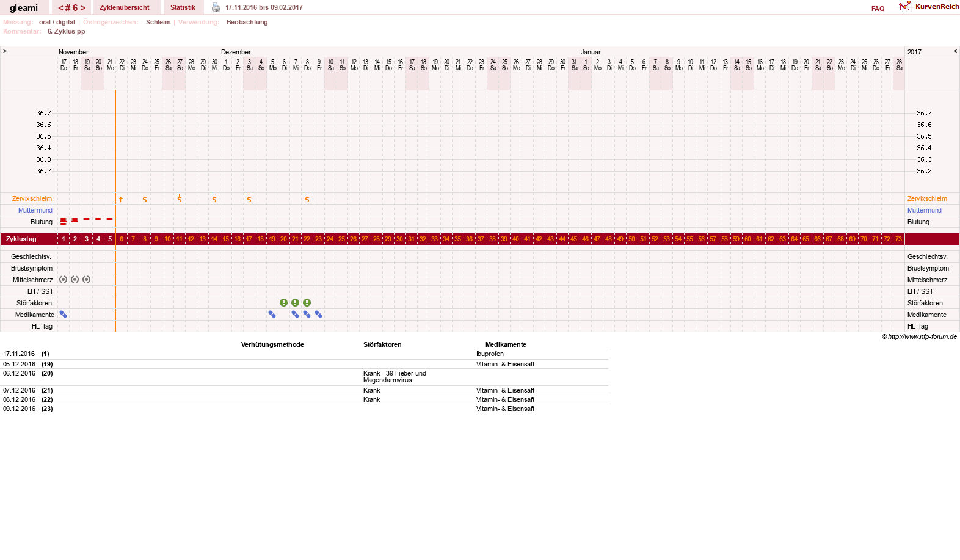This screenshot has height=560, width=960.
Task: Click Mittelschmerz symbol on cycle day 3
Action: (87, 279)
